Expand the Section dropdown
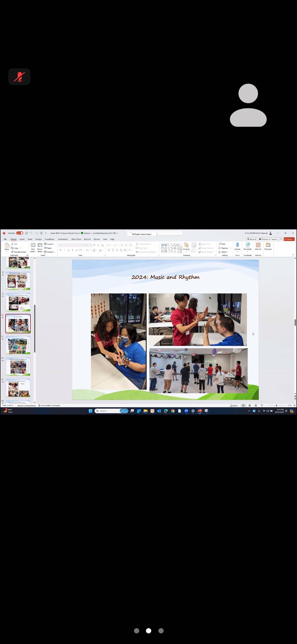This screenshot has height=644, width=297. coord(49,252)
